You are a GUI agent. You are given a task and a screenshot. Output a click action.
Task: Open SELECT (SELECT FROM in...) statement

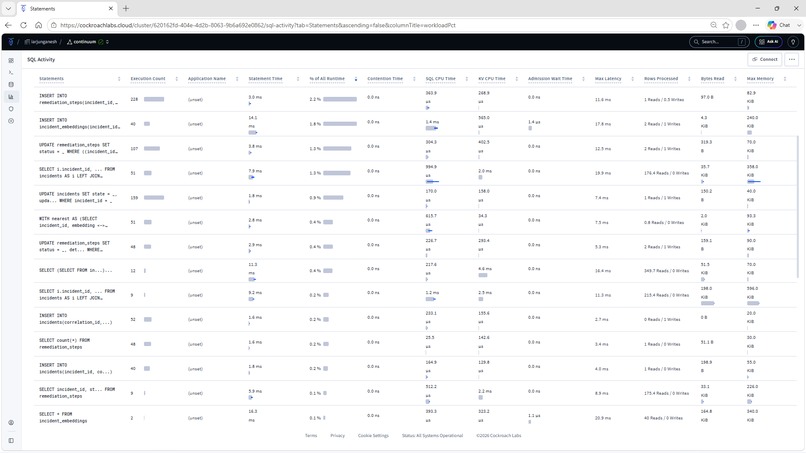click(76, 270)
